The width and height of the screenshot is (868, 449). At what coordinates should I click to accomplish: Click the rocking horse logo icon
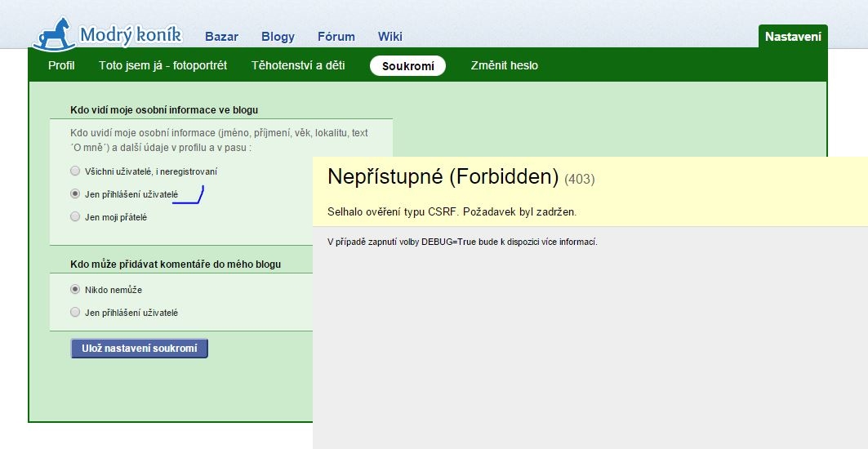(54, 35)
